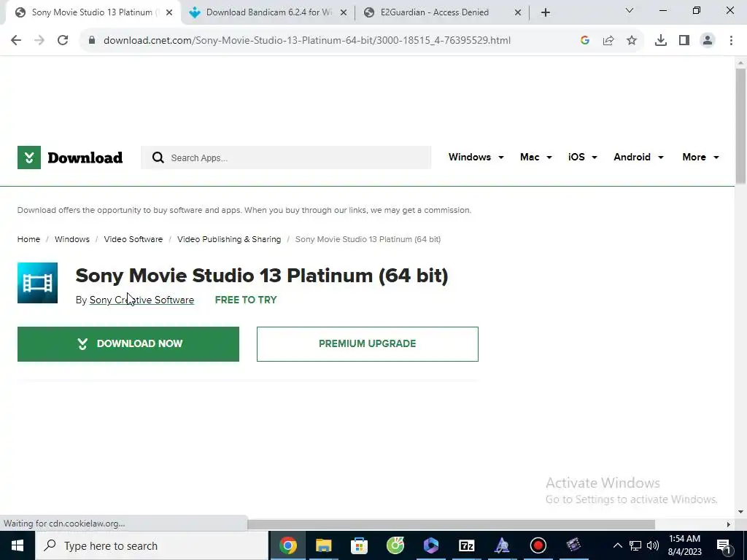The image size is (747, 560).
Task: Click Sony Movie Studio app thumbnail
Action: click(x=38, y=283)
